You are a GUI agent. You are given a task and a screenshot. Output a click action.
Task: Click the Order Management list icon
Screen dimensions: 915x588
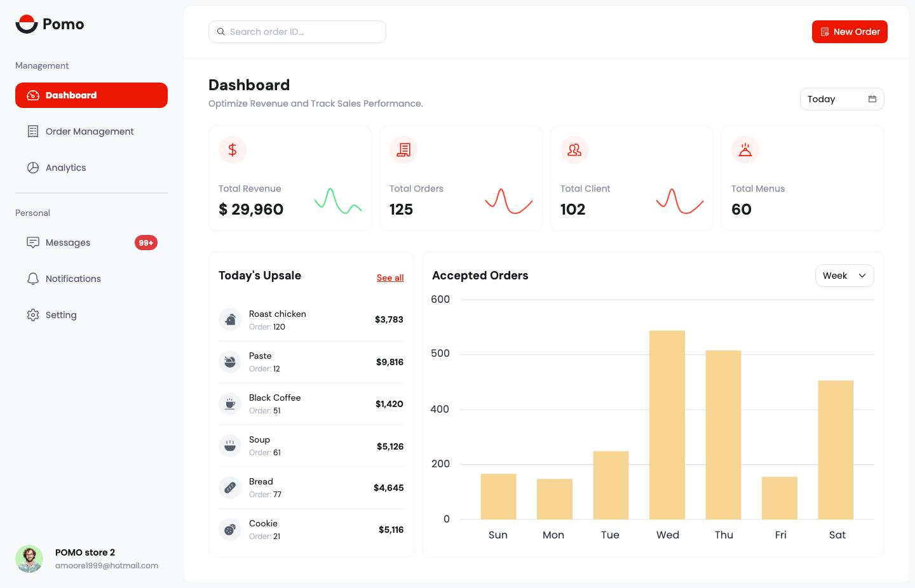click(x=33, y=131)
